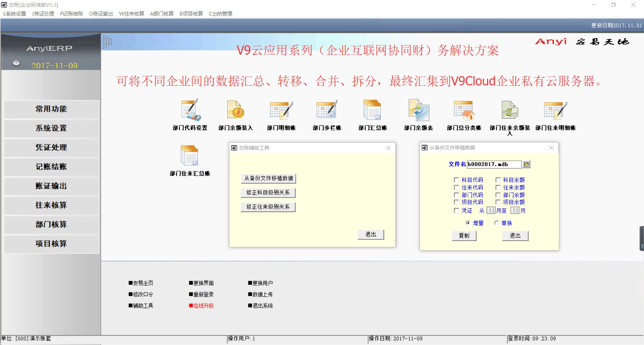
Task: Select 凭证处理 in the sidebar
Action: tap(51, 147)
